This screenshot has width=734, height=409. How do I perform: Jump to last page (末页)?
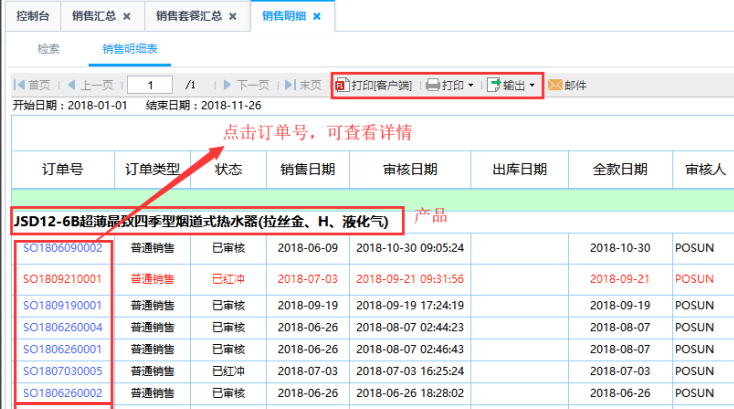tap(303, 85)
